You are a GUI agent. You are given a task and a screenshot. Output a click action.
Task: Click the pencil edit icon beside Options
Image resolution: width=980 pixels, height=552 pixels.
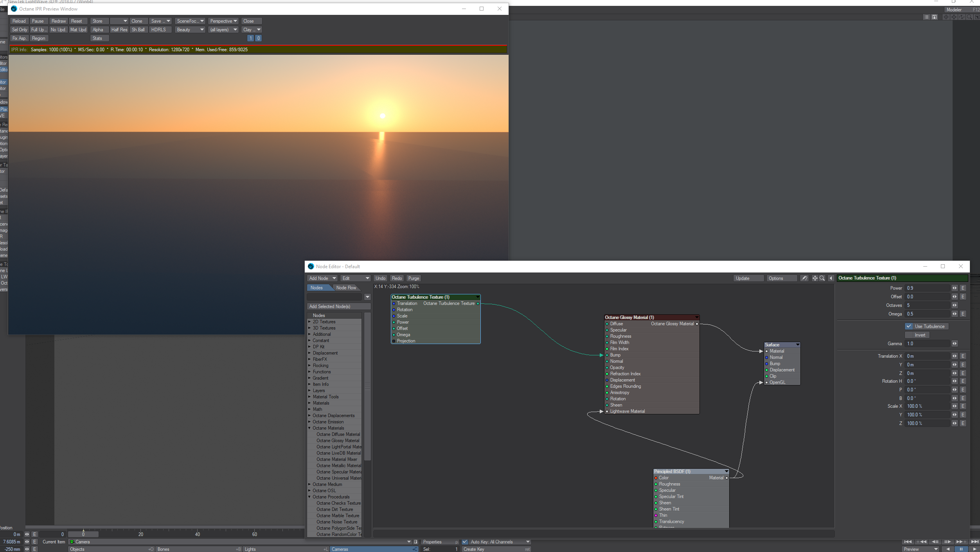(804, 278)
